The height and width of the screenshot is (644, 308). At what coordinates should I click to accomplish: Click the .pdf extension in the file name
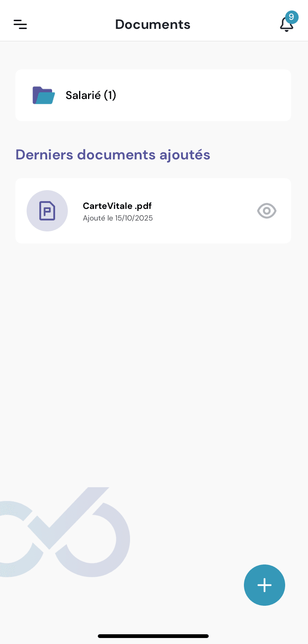pos(143,206)
